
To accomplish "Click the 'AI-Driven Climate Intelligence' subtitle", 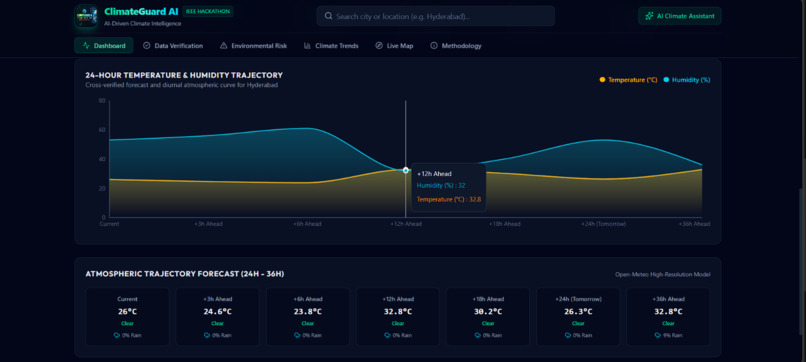I will (142, 24).
